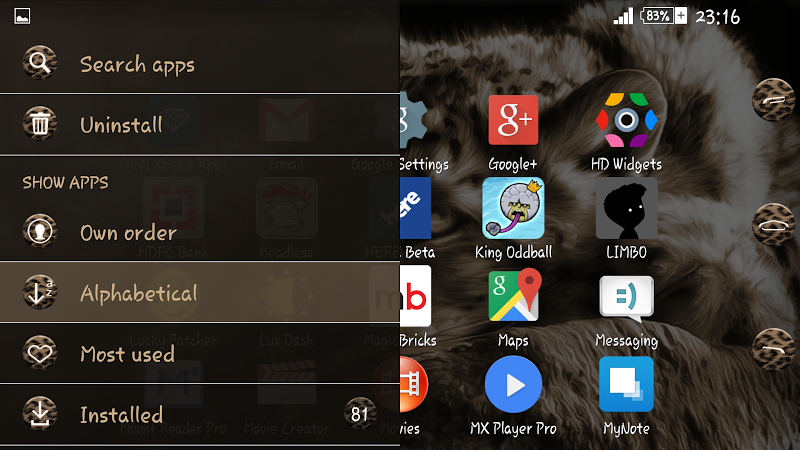This screenshot has height=450, width=800.
Task: Tap the leopard-print back navigation button
Action: click(x=773, y=99)
